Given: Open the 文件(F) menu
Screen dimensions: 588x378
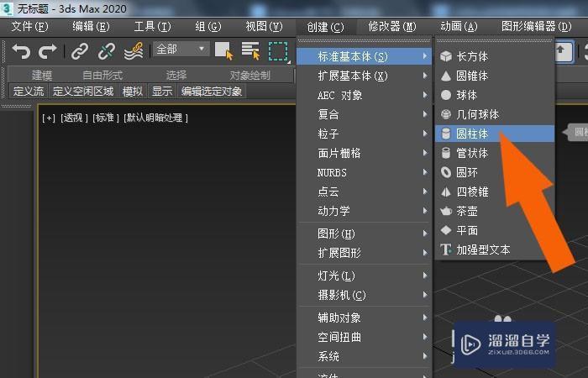Looking at the screenshot, I should point(29,27).
